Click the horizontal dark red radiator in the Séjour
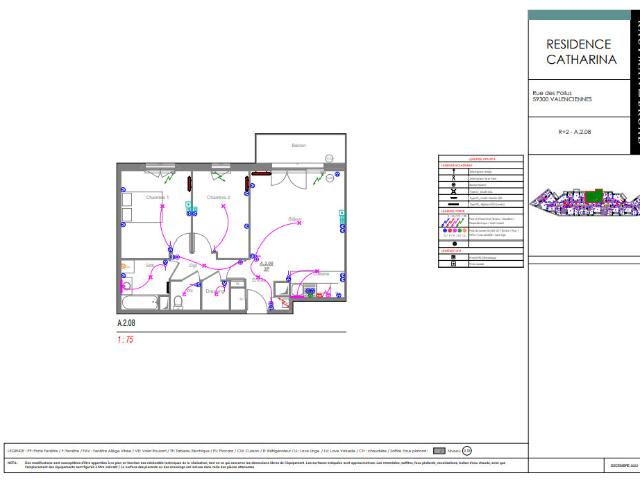Viewport: 640px width, 480px height. pos(261,173)
